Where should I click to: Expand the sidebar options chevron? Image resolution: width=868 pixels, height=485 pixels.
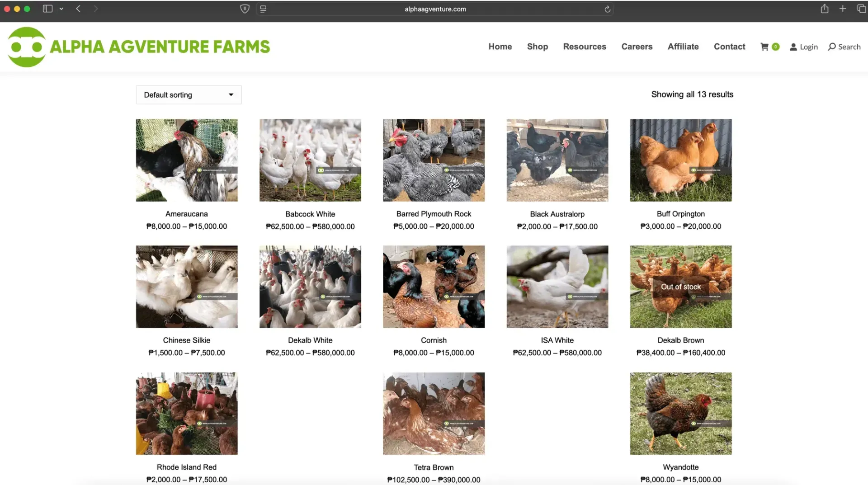tap(61, 9)
